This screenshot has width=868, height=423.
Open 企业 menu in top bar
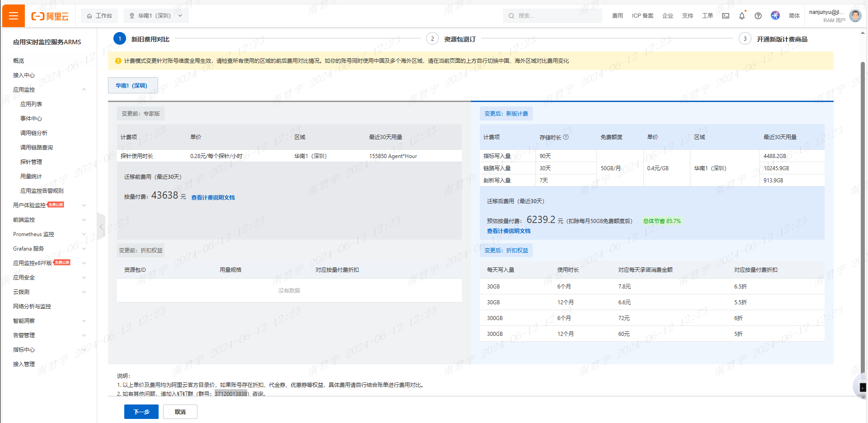(667, 16)
